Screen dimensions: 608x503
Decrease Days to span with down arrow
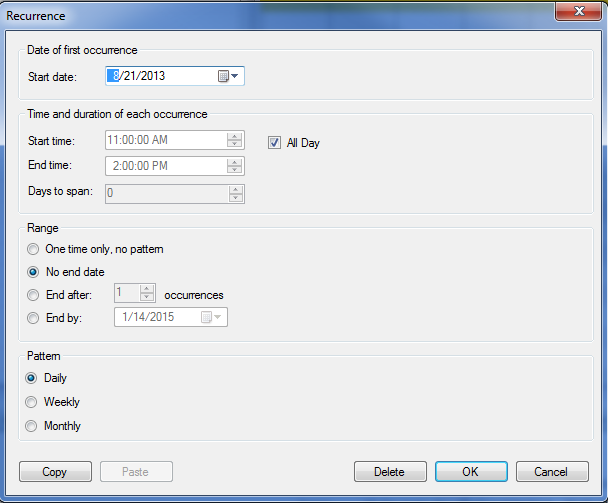[236, 198]
